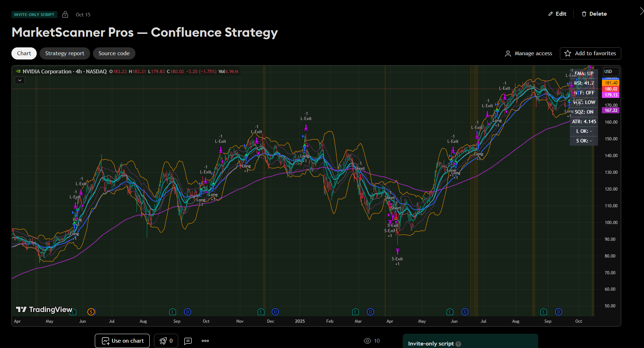Viewport: 644px width, 348px height.
Task: Click the Use on chart button
Action: (x=122, y=341)
